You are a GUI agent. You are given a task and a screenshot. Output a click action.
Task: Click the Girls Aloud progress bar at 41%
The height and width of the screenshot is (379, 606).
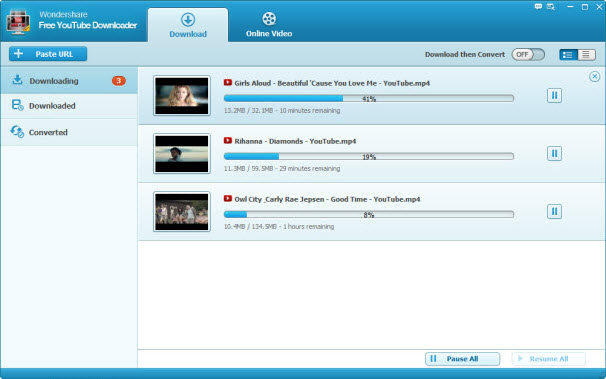369,99
